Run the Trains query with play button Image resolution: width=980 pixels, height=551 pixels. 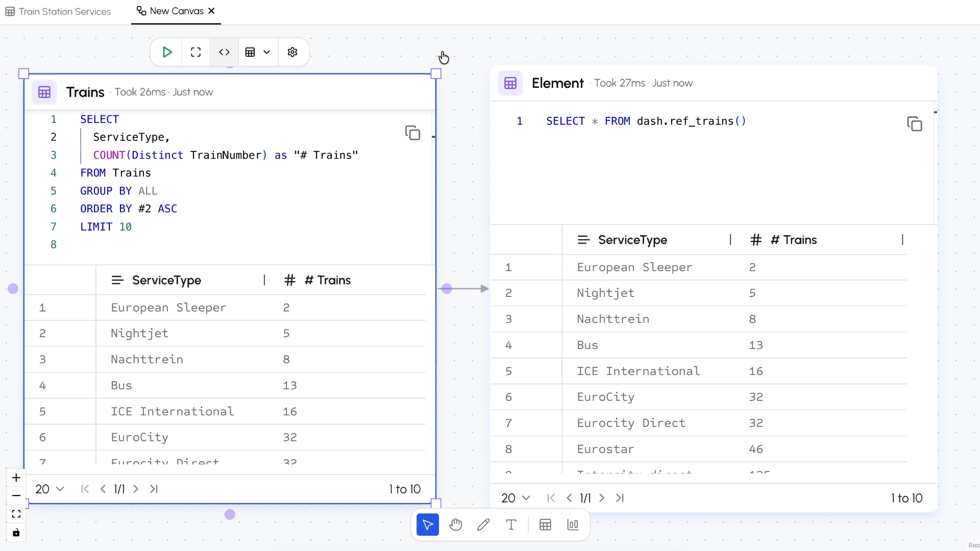167,52
